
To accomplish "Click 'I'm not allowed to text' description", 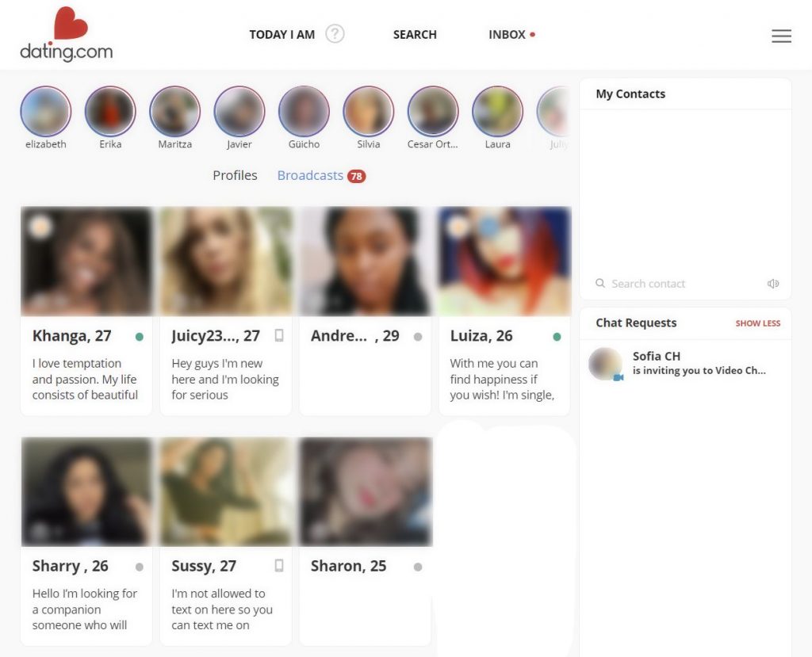I will 222,609.
